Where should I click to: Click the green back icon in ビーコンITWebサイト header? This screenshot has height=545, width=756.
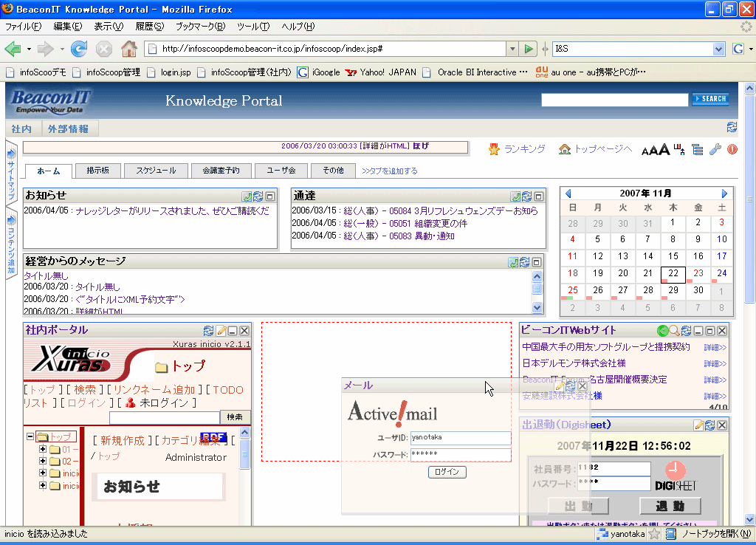662,330
